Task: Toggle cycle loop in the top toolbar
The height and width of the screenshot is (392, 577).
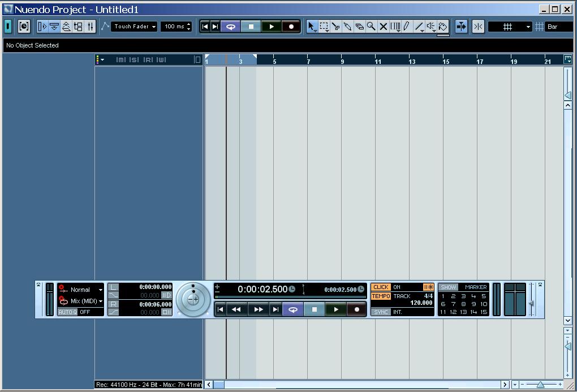Action: click(231, 27)
